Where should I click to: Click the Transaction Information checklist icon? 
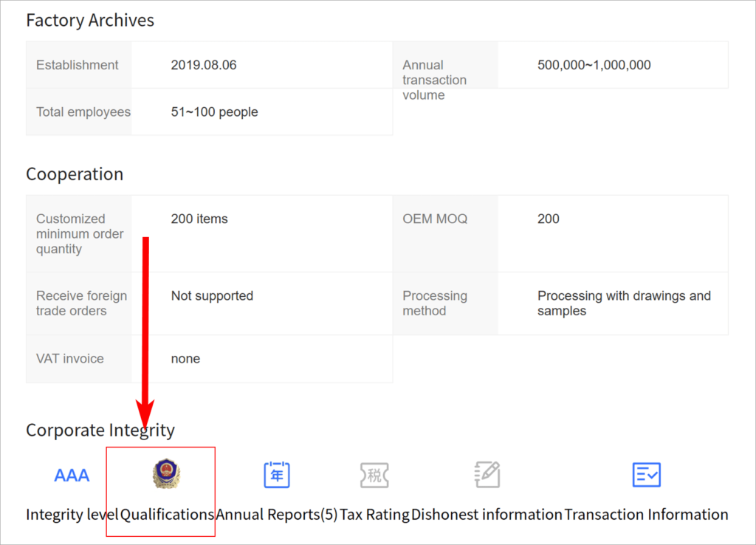tap(646, 474)
